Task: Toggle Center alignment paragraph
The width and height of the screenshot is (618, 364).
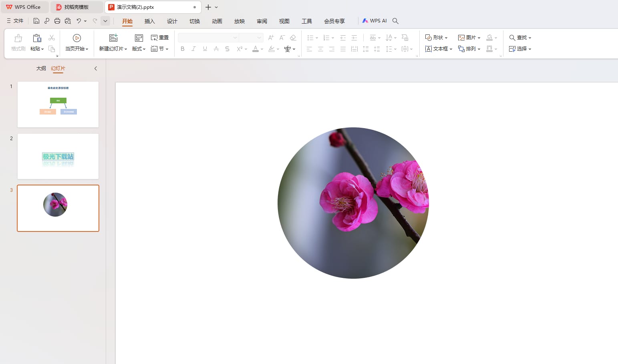Action: click(x=320, y=49)
